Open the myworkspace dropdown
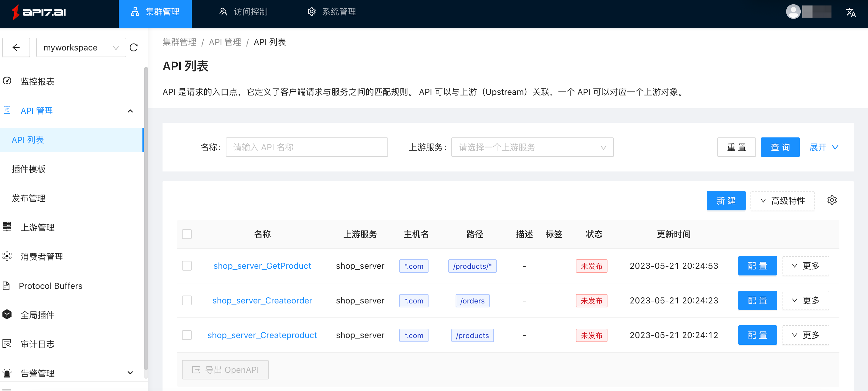The height and width of the screenshot is (391, 868). click(81, 47)
